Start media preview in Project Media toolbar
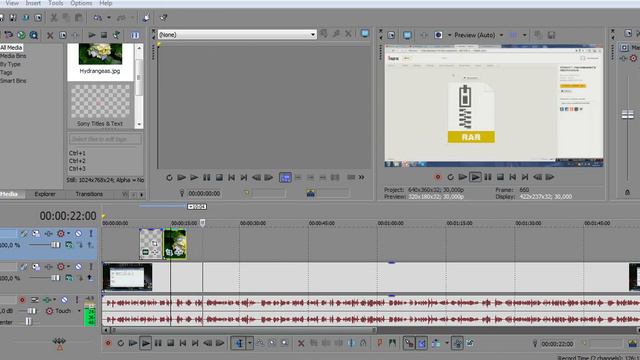This screenshot has height=360, width=640. coord(92,35)
